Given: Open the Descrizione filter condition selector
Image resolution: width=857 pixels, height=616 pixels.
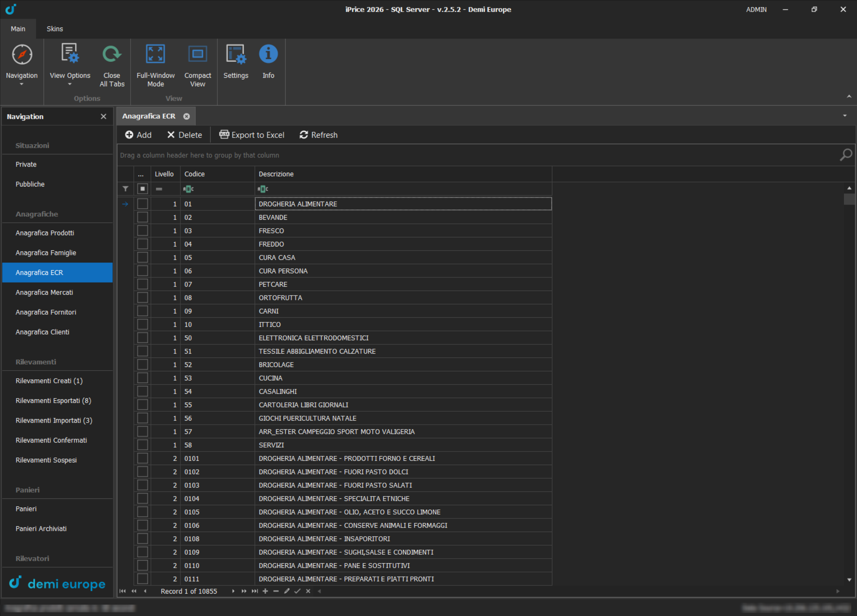Looking at the screenshot, I should click(x=262, y=188).
